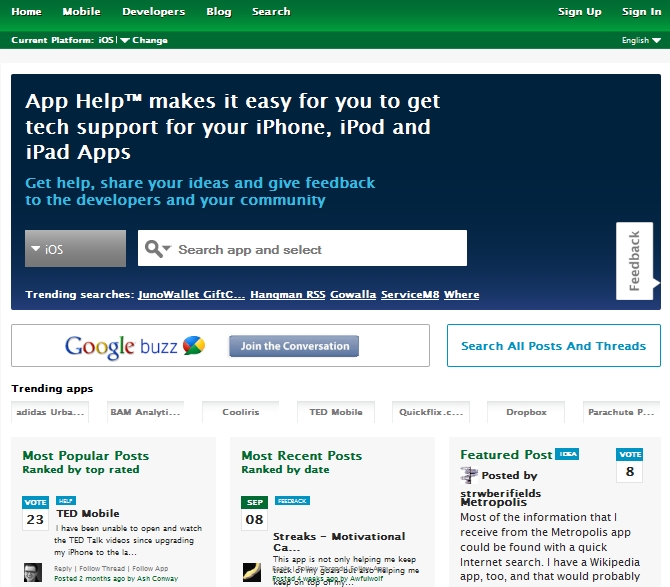Click Sign In
Screen dimensions: 670x587
[x=642, y=12]
